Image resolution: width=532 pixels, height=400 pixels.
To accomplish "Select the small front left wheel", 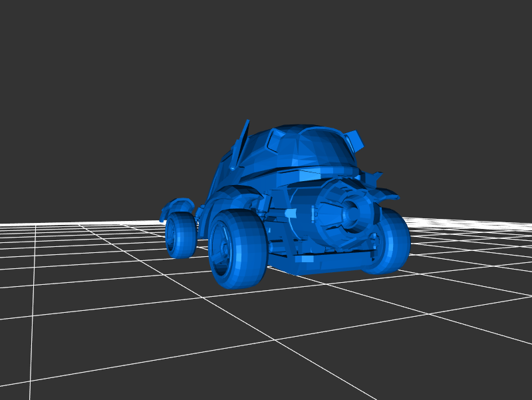I will (180, 235).
